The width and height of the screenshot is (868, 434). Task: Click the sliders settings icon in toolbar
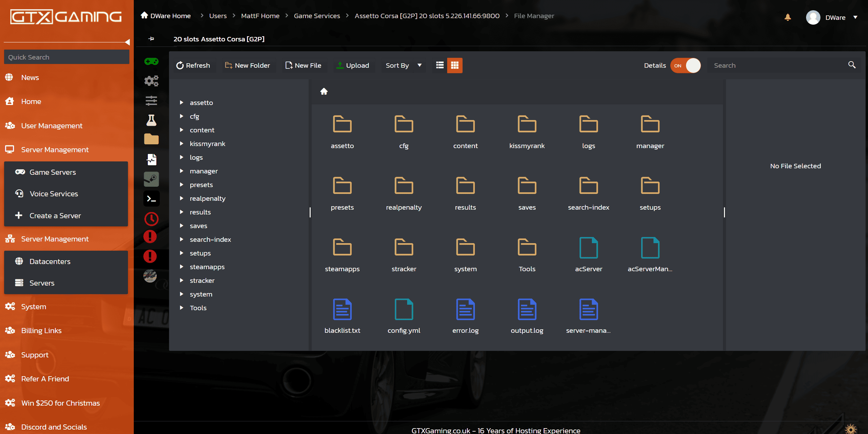(151, 101)
